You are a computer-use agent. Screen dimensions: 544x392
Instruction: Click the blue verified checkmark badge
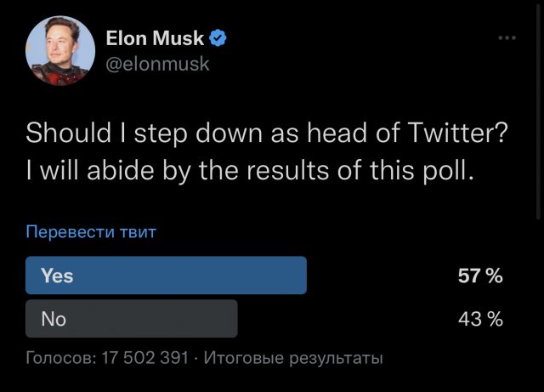click(218, 37)
